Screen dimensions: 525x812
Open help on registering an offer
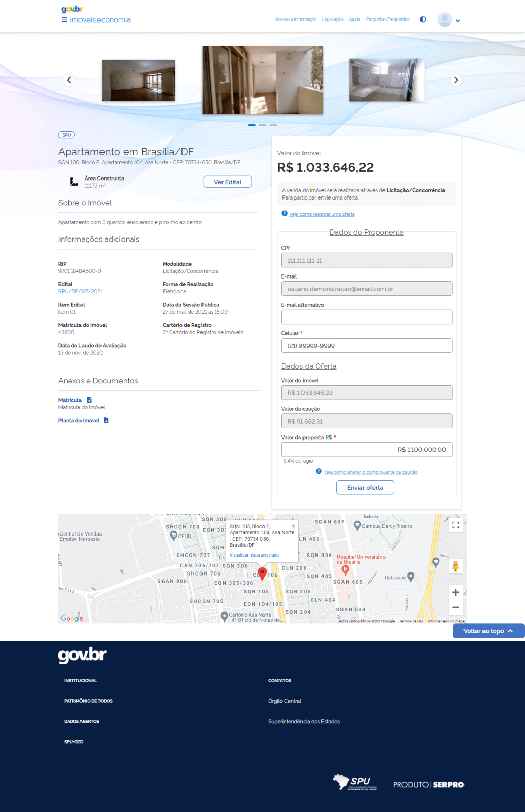[321, 214]
